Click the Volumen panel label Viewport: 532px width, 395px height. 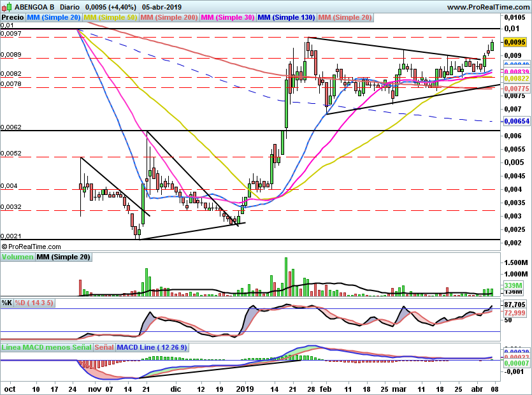coord(18,257)
